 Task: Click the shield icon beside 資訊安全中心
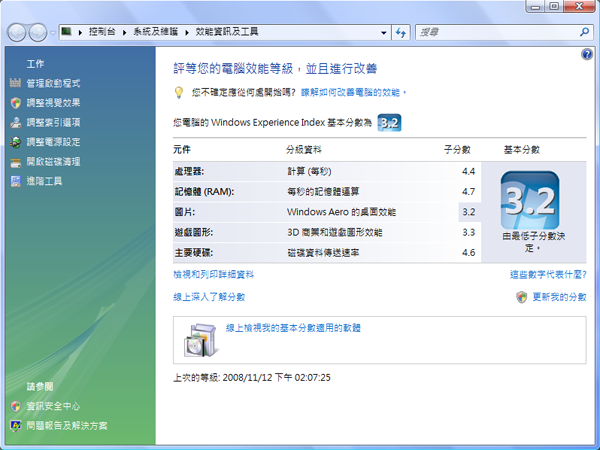click(x=16, y=406)
